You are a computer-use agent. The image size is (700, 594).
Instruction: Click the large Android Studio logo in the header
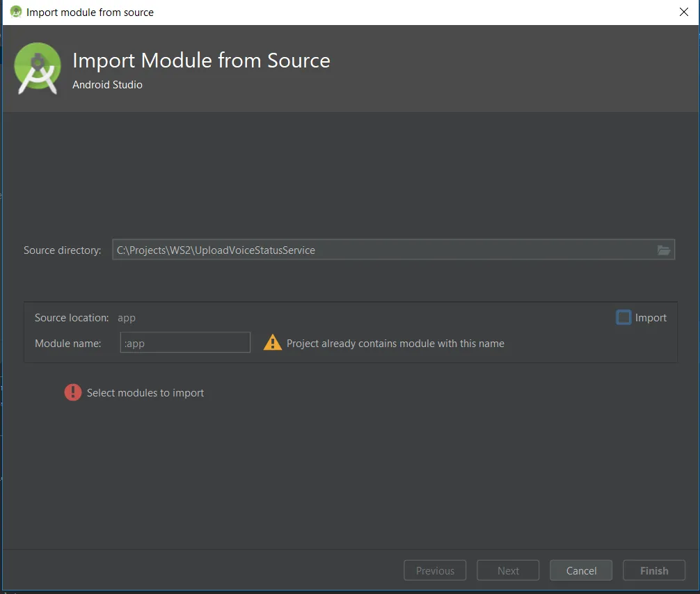coord(38,68)
